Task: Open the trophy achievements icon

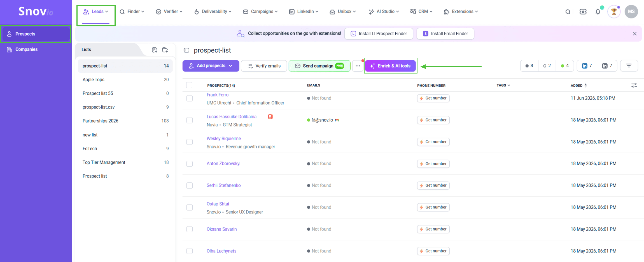Action: [614, 12]
